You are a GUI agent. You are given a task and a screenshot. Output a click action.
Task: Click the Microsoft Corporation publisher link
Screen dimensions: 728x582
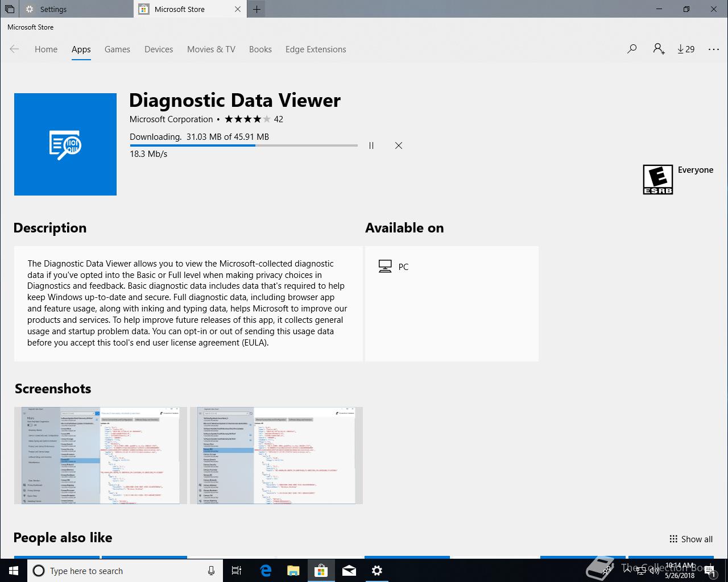171,119
